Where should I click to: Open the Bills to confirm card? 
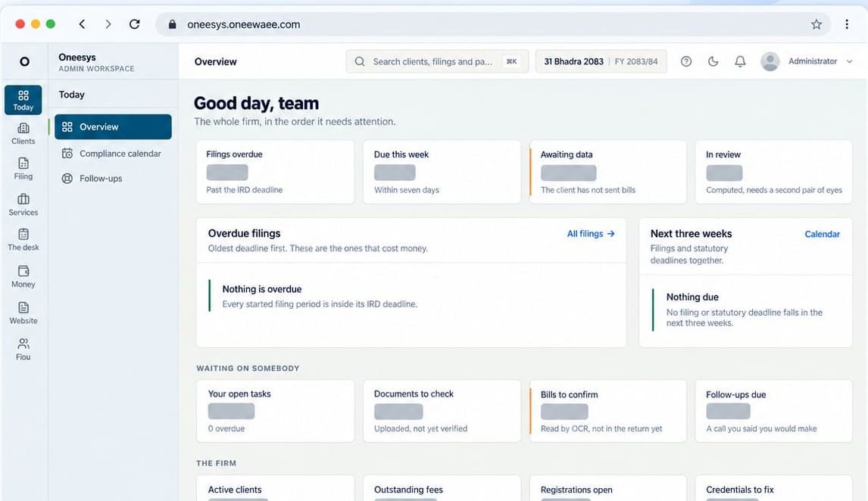pyautogui.click(x=607, y=411)
